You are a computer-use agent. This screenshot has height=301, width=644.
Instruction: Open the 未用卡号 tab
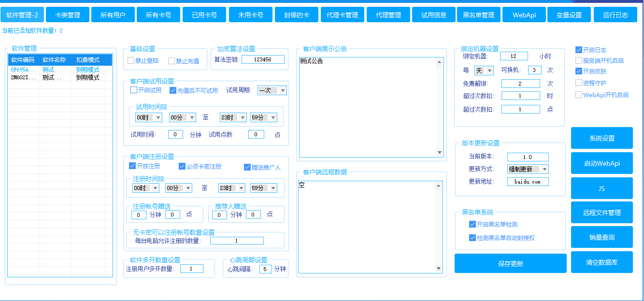pyautogui.click(x=251, y=14)
